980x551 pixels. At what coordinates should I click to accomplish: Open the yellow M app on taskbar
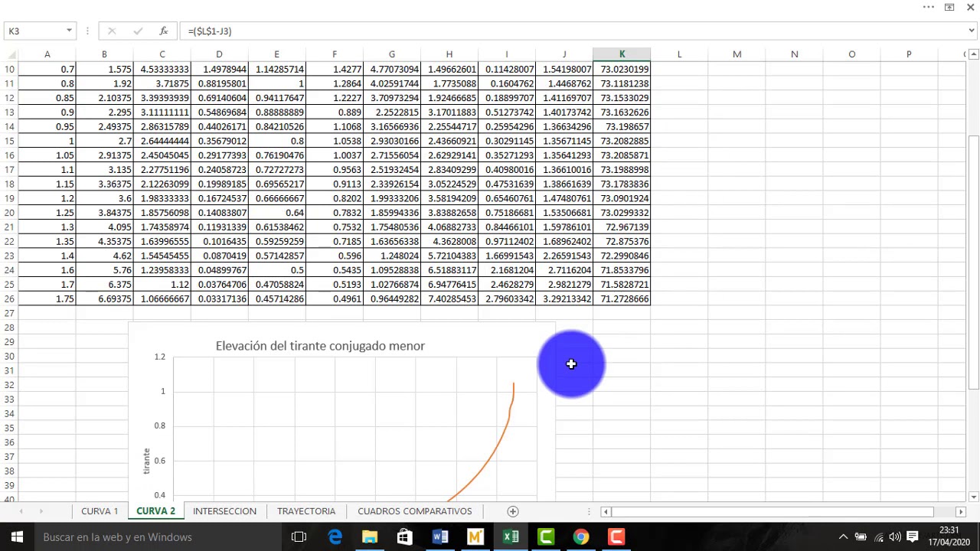click(475, 537)
